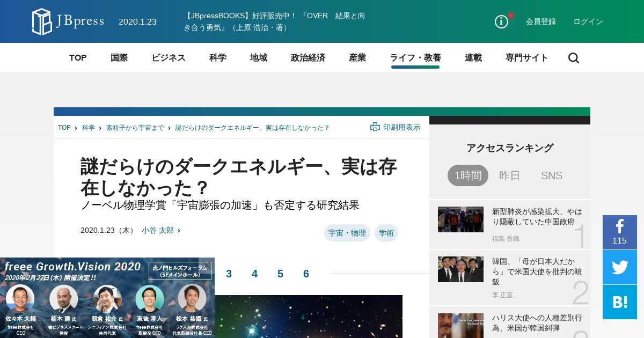Screen dimensions: 644x338
Task: Open the ranked article 新型肺炎が感染拡大
Action: [537, 216]
